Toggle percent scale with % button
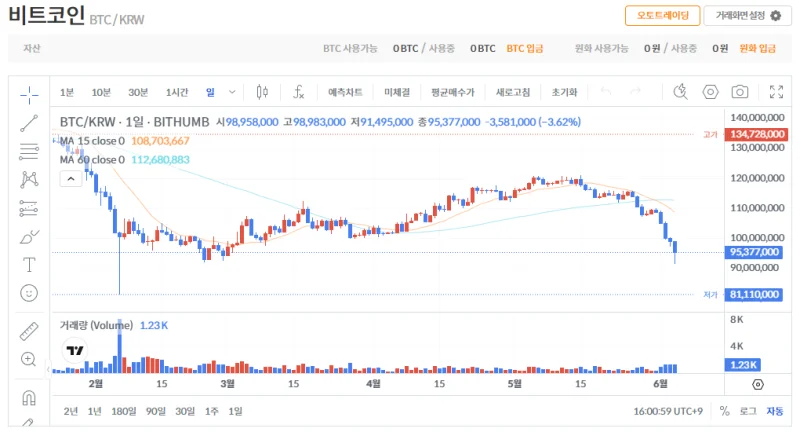800x432 pixels. (724, 411)
